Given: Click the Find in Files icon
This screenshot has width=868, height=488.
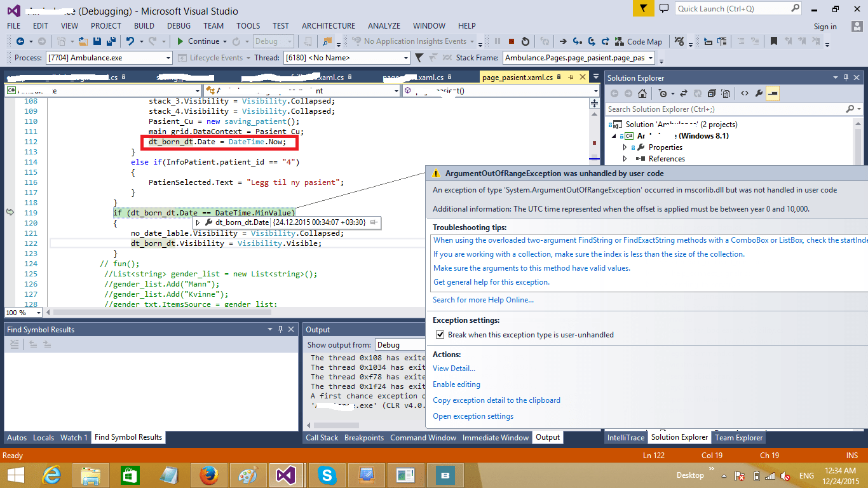Looking at the screenshot, I should [327, 41].
